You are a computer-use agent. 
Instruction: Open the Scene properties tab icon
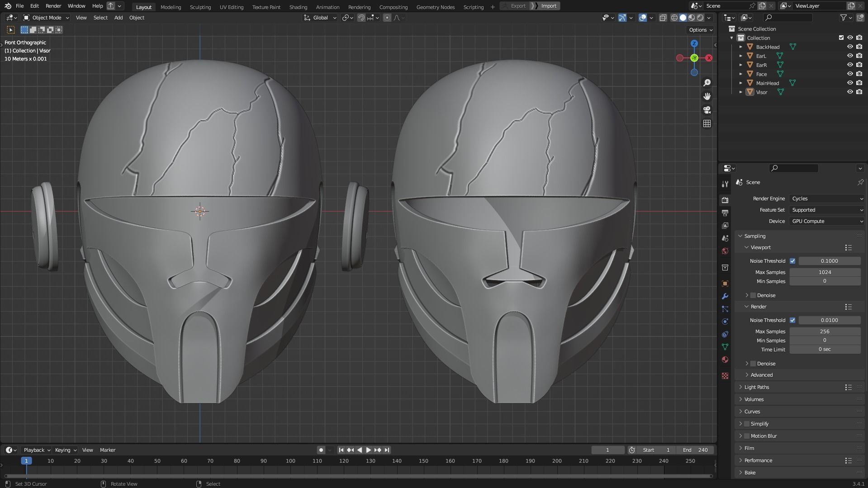point(725,238)
